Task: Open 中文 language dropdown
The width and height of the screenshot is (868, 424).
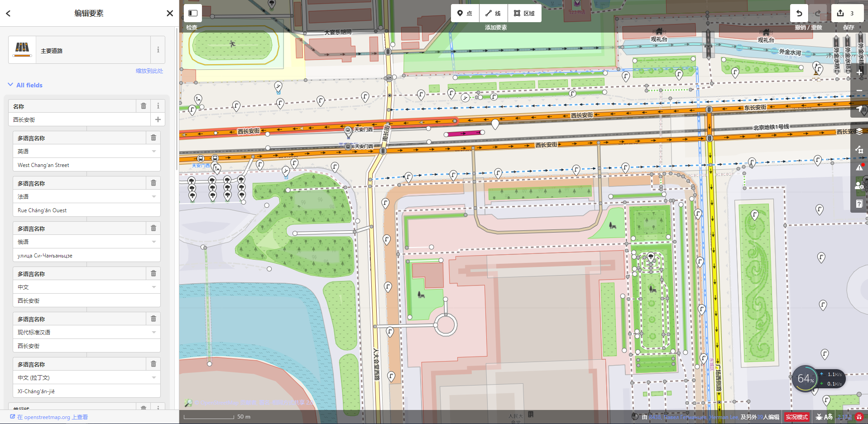Action: pyautogui.click(x=86, y=287)
